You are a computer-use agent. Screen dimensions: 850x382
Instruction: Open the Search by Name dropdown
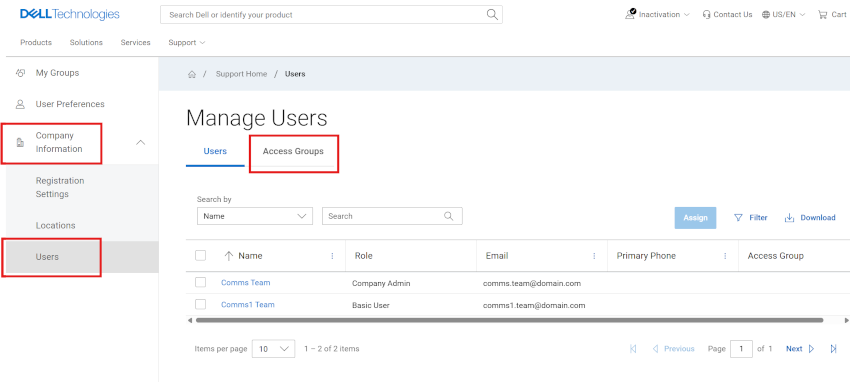click(255, 216)
